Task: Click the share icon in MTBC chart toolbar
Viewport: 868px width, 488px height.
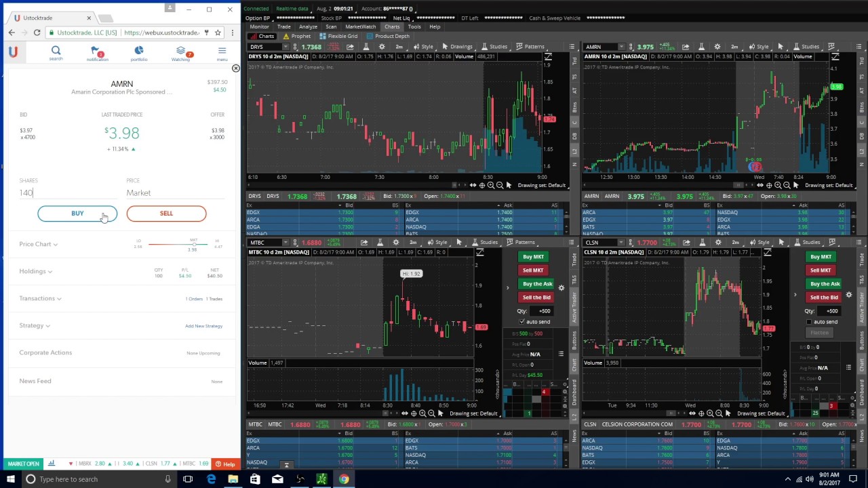Action: click(364, 243)
